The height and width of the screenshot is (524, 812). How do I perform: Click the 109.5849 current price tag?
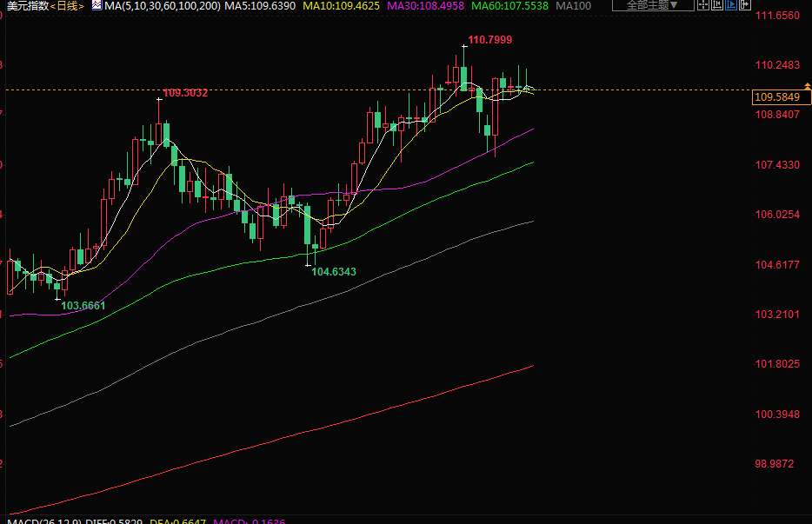[777, 97]
